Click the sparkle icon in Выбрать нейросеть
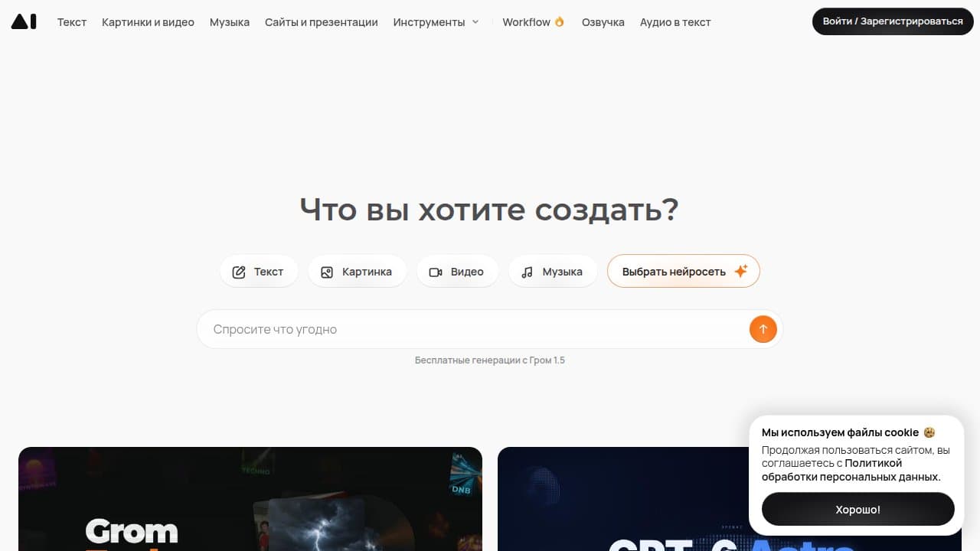Viewport: 980px width, 551px height. click(x=740, y=271)
